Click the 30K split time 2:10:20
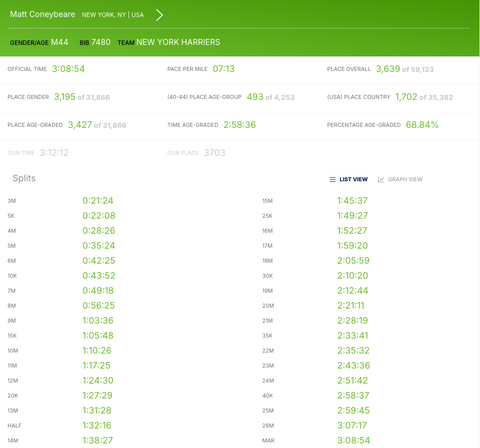The width and height of the screenshot is (480, 448). (x=353, y=275)
